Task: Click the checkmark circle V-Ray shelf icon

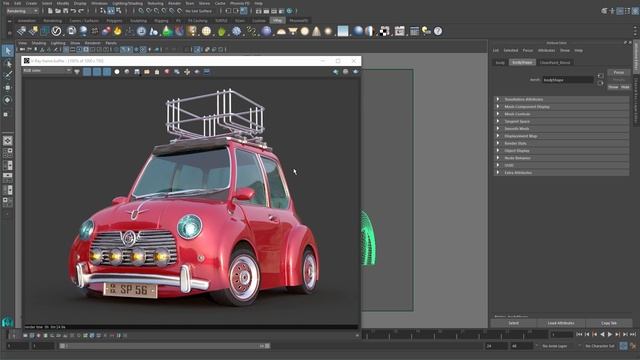Action: pos(56,31)
